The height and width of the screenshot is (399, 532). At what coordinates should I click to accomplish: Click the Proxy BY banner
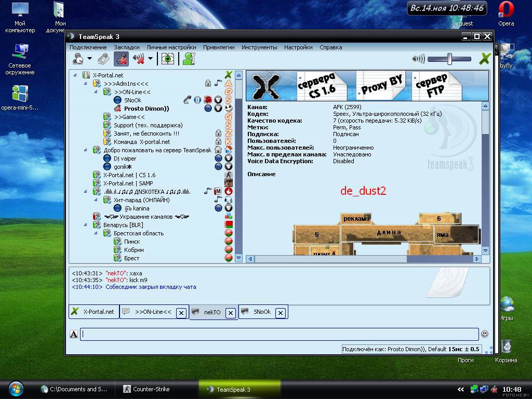click(x=380, y=86)
